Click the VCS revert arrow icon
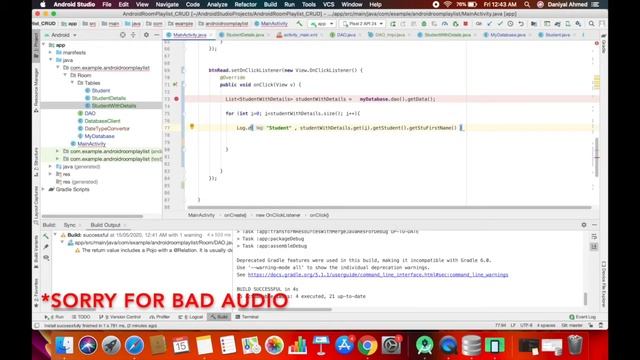 (521, 24)
